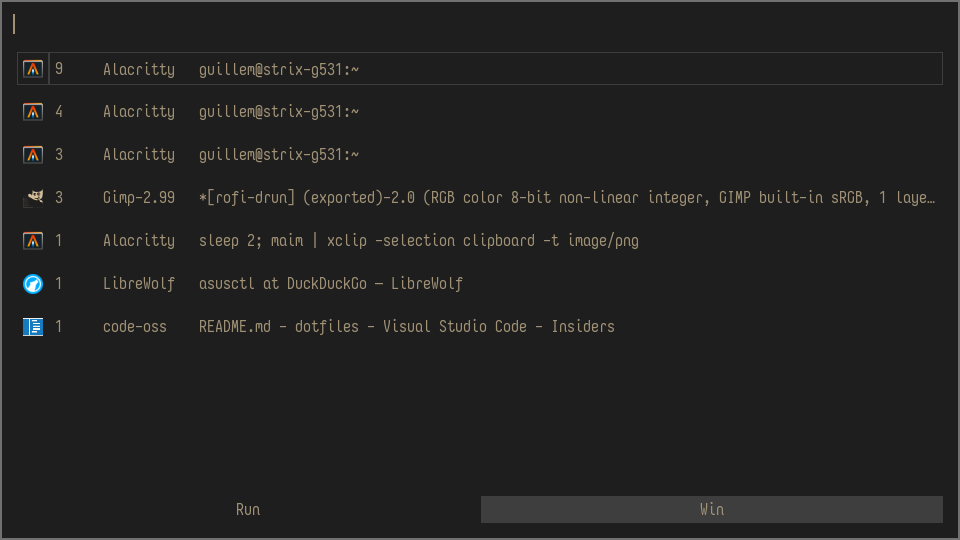Click the Gimp-2.99 class name
Viewport: 960px width, 540px height.
click(139, 198)
